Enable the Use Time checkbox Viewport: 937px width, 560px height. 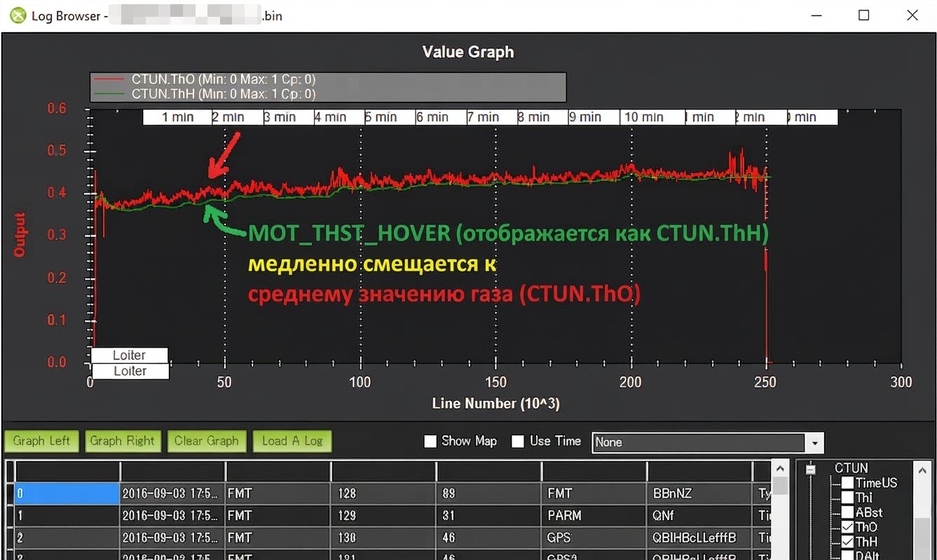[518, 442]
